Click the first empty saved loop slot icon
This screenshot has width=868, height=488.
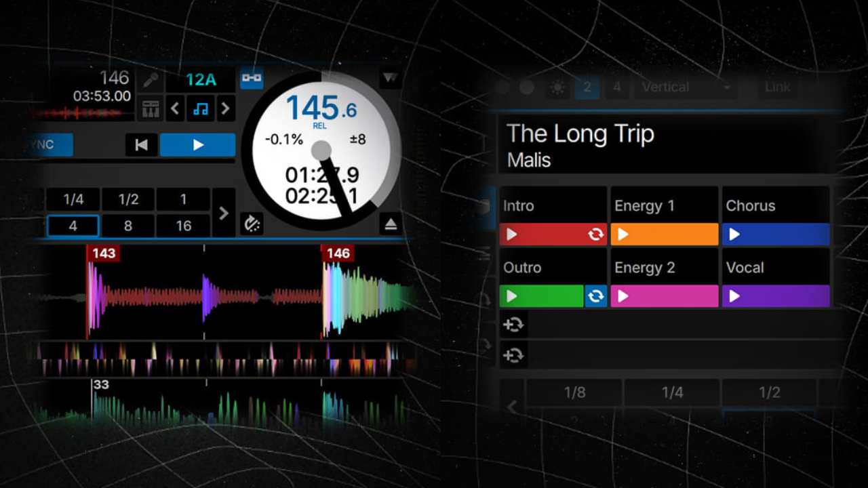pos(513,325)
